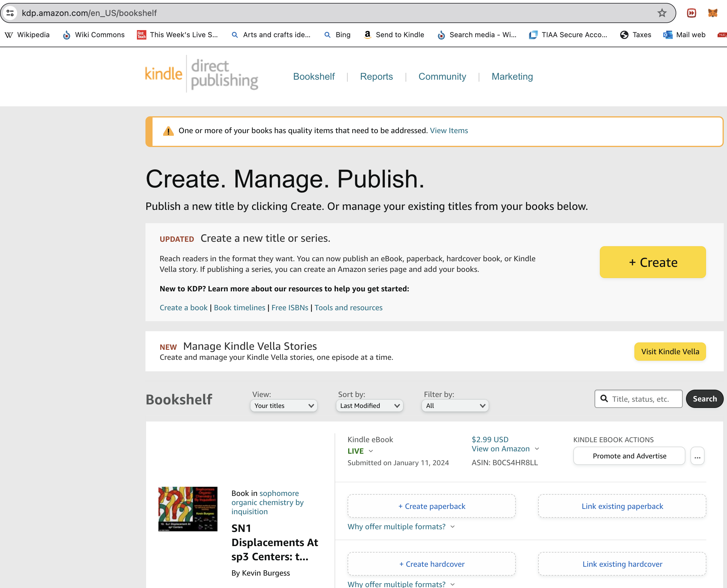Click the Title, status, etc. search field
Screen dimensions: 727x588
638,399
